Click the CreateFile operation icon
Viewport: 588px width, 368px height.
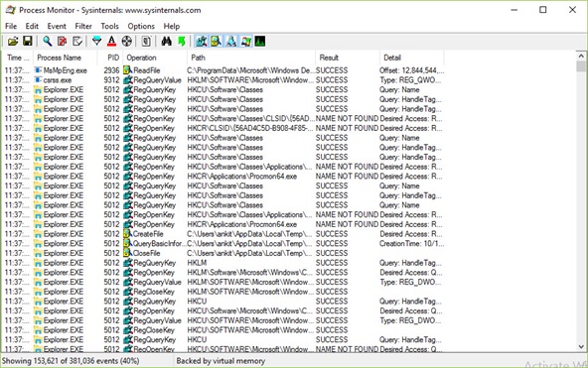[128, 234]
